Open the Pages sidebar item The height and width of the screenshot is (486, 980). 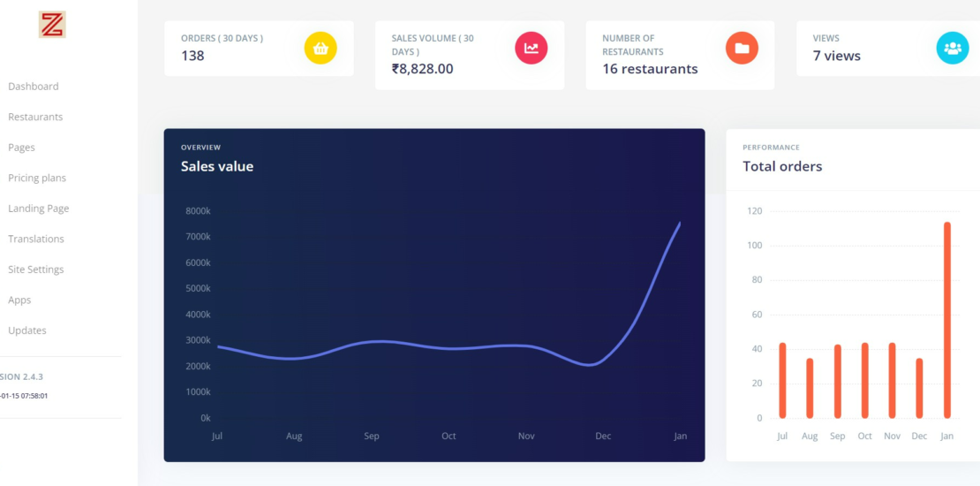click(x=22, y=148)
